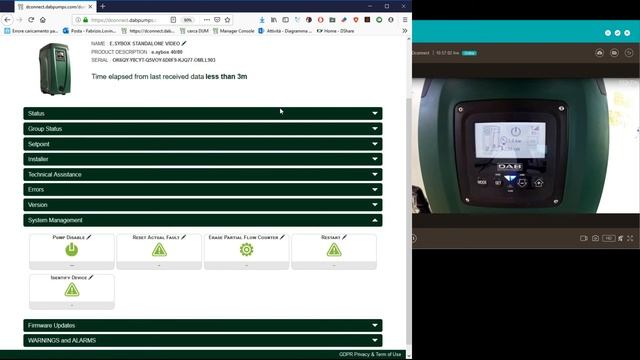
Task: Open a new browser tab
Action: point(103,7)
